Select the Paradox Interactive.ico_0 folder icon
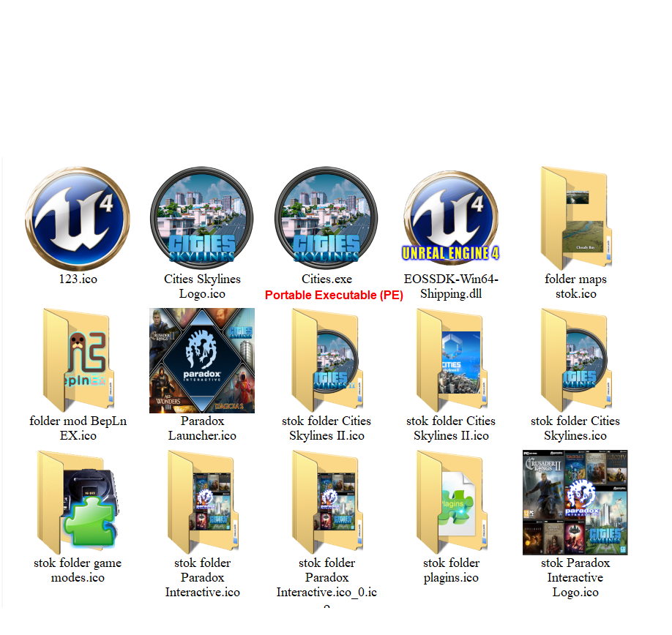Screen dimensions: 672x635 coord(326,502)
